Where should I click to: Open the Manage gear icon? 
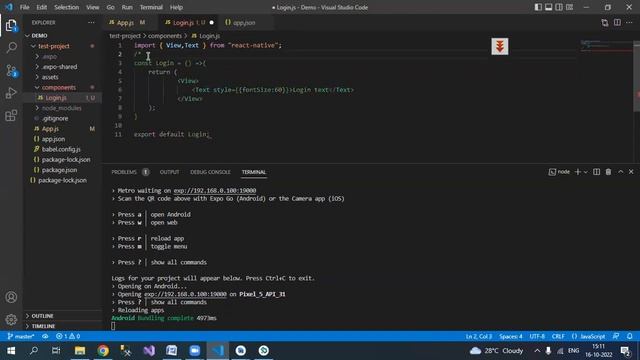pyautogui.click(x=11, y=319)
